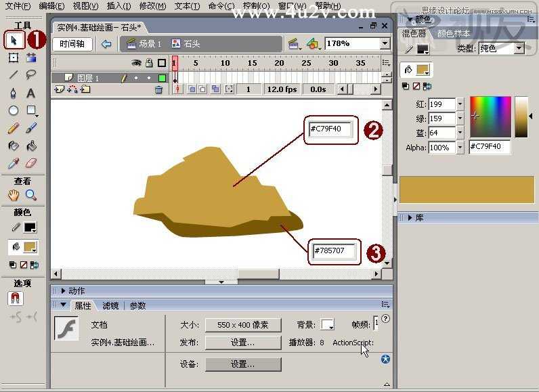Select the Text tool
This screenshot has width=539, height=392.
[31, 93]
